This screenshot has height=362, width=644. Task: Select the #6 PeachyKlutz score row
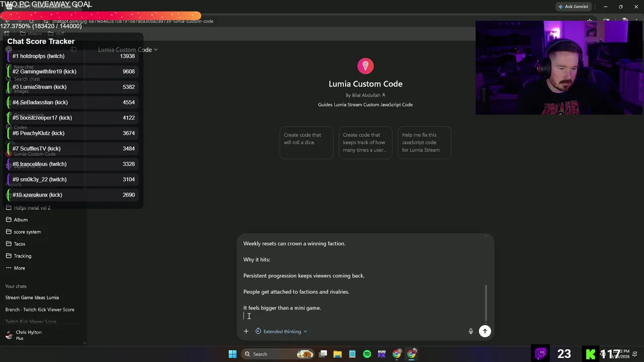73,133
